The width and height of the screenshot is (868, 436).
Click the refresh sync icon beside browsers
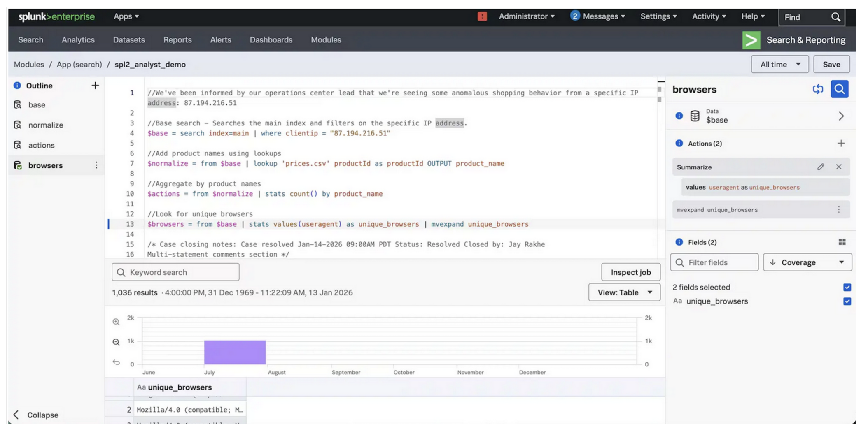817,89
